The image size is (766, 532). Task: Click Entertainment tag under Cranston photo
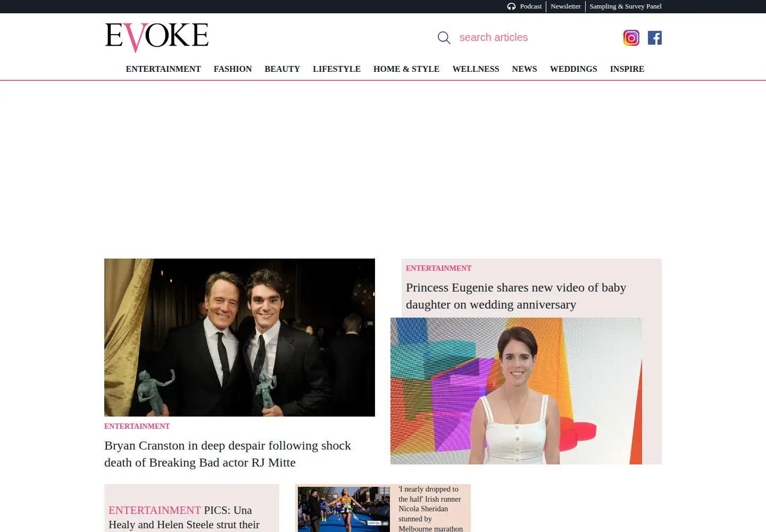[x=137, y=426]
